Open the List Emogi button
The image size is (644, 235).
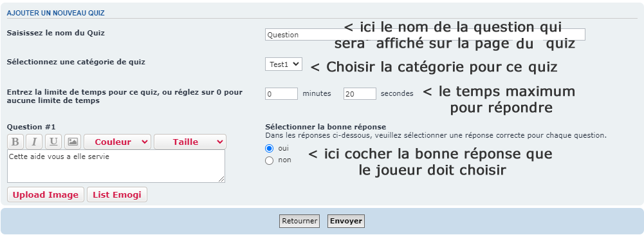tap(117, 194)
